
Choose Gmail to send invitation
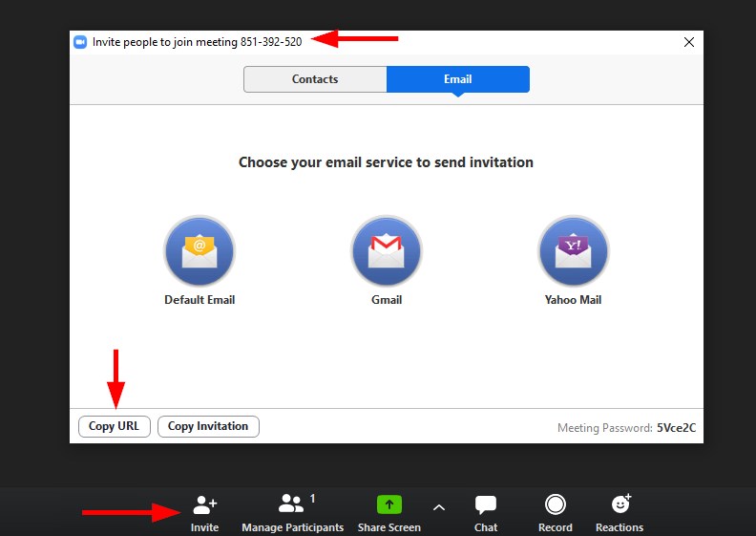point(387,251)
